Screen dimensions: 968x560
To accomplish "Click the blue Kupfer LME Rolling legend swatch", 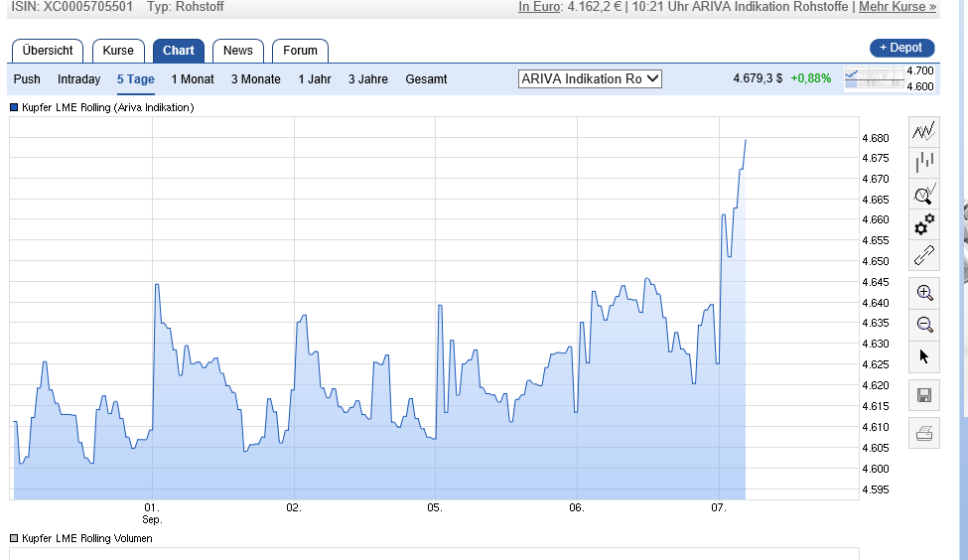I will [x=14, y=107].
